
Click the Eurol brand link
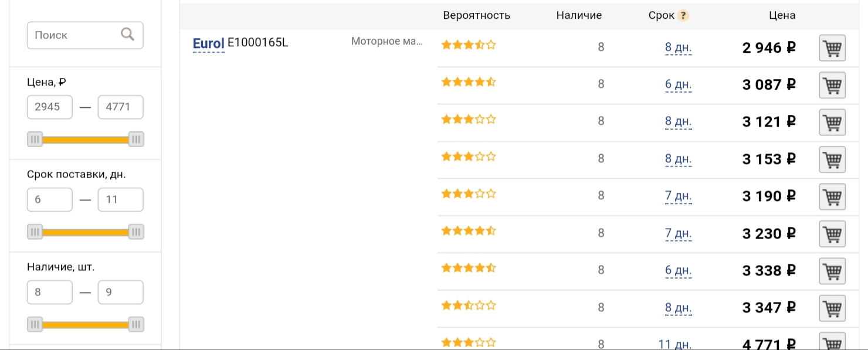click(x=208, y=43)
